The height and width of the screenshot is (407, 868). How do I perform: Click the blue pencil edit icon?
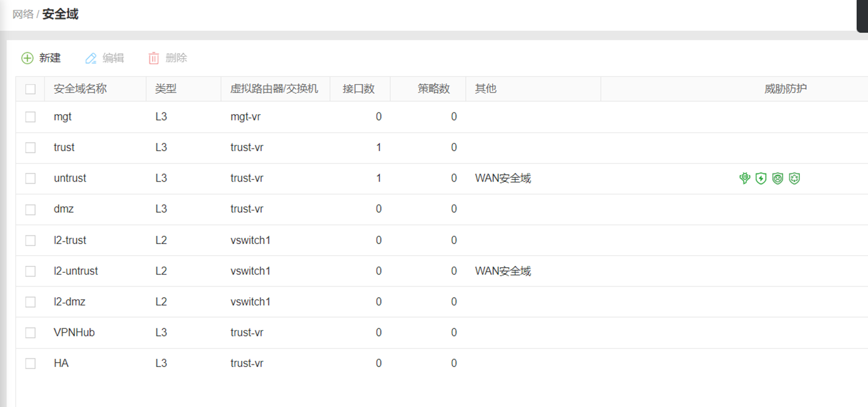pyautogui.click(x=91, y=57)
